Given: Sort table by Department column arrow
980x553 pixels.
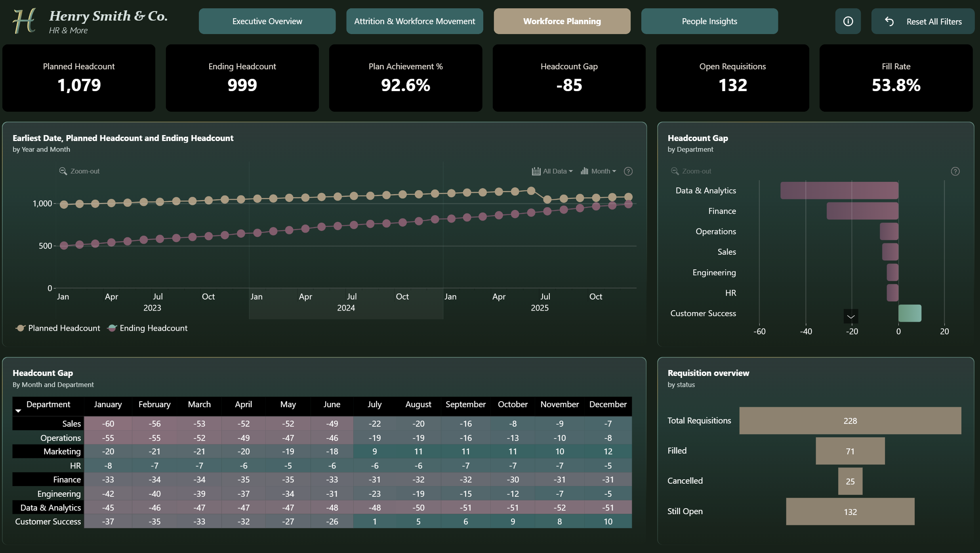Looking at the screenshot, I should point(18,411).
